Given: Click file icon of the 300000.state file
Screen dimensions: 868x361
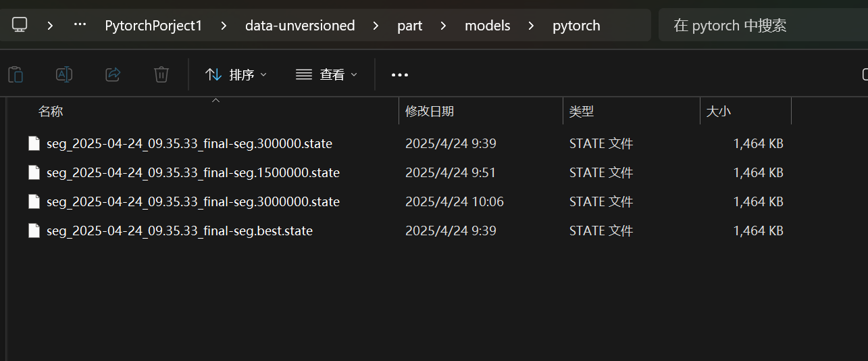Looking at the screenshot, I should point(34,143).
